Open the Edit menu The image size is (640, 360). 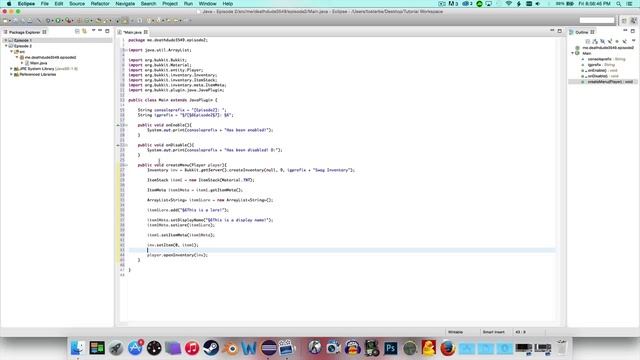click(59, 4)
